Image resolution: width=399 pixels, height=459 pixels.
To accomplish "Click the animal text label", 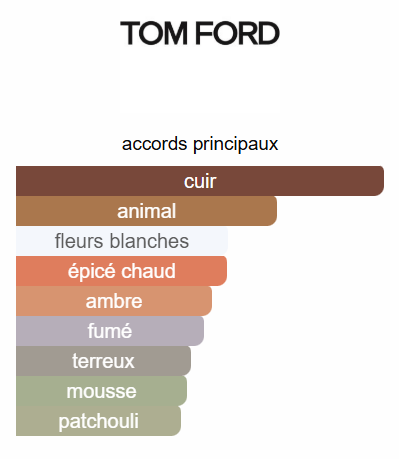I will pyautogui.click(x=146, y=211).
